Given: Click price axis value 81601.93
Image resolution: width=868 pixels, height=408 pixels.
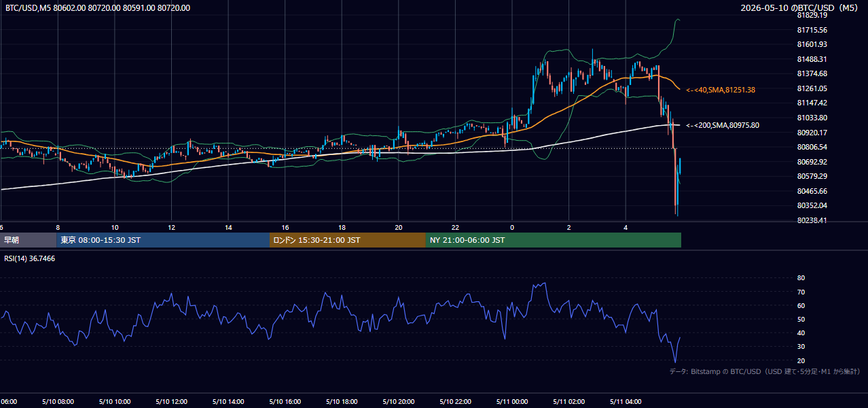Looking at the screenshot, I should pyautogui.click(x=812, y=44).
